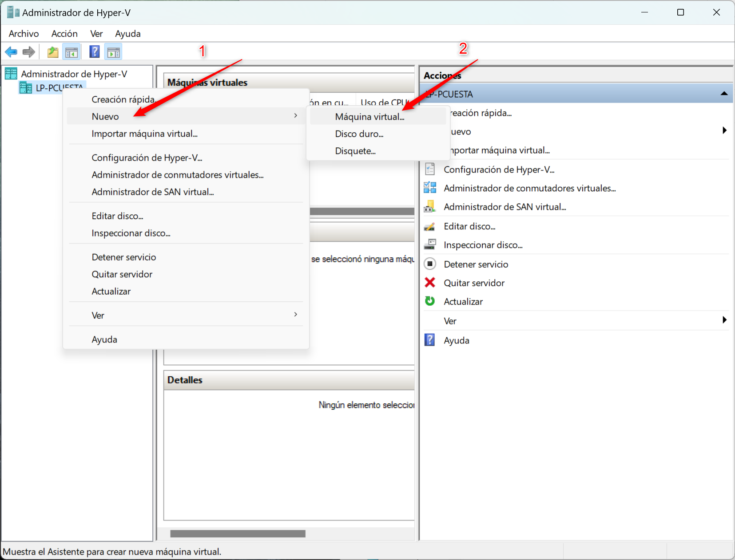Screen dimensions: 735x560
Task: Click the Administrador de Hyper-V tree icon
Action: coord(11,74)
